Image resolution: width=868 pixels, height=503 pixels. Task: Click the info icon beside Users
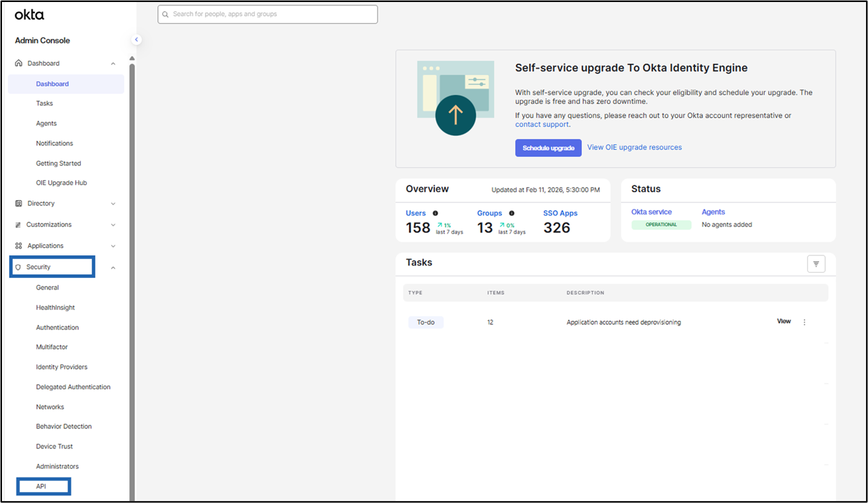pyautogui.click(x=435, y=213)
